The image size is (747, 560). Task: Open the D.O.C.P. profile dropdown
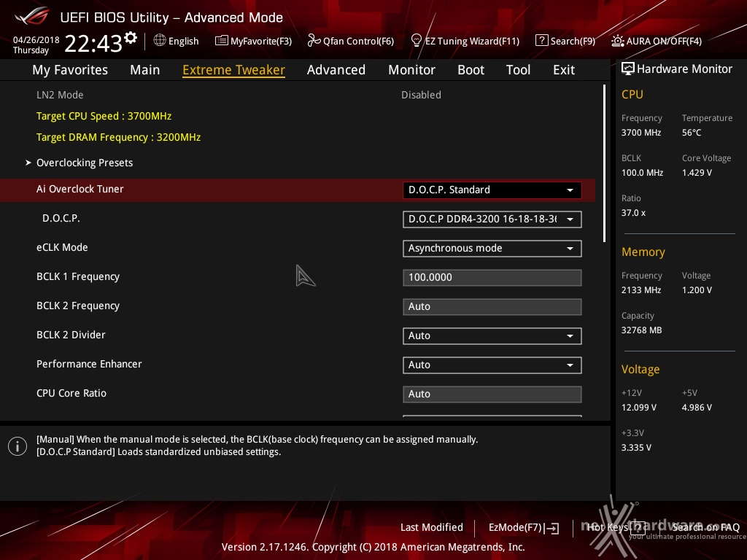coord(492,219)
